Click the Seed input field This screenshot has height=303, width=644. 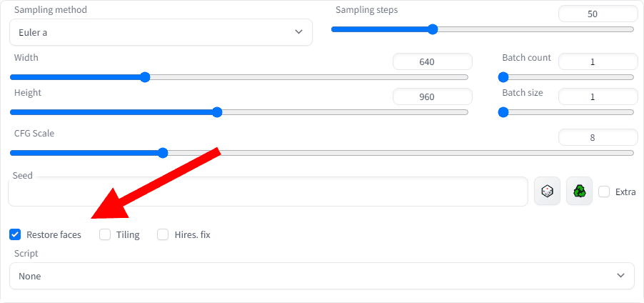pyautogui.click(x=268, y=192)
